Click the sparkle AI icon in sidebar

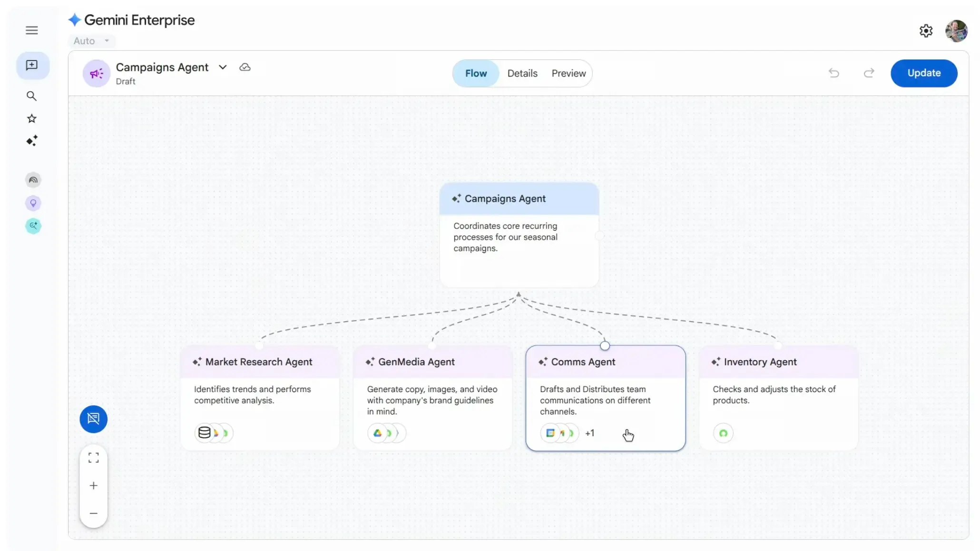(x=32, y=141)
